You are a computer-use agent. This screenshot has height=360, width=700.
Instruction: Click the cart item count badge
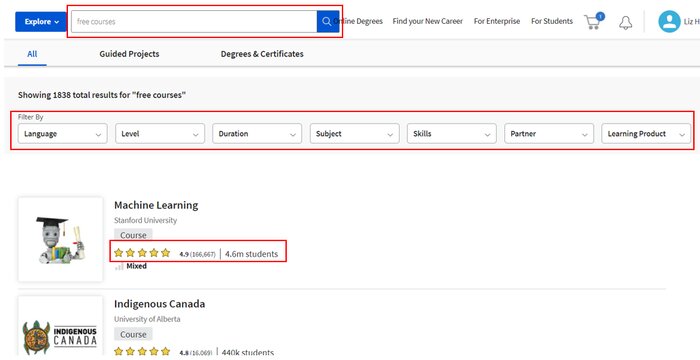coord(600,16)
